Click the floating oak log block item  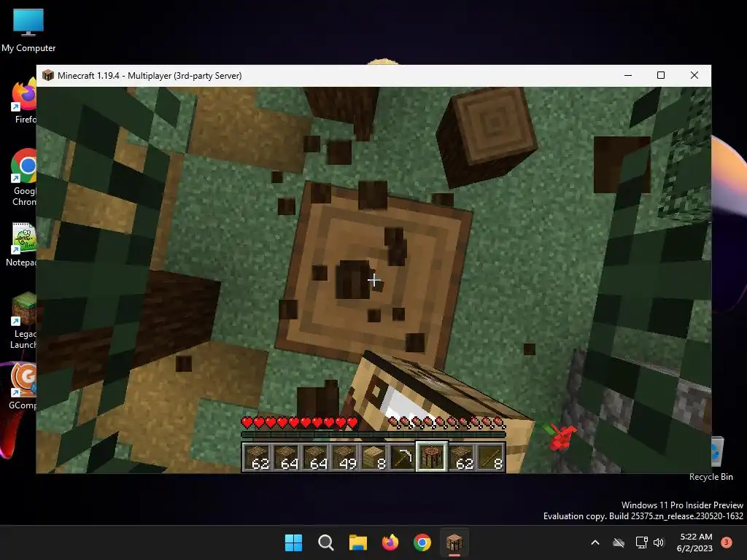486,136
